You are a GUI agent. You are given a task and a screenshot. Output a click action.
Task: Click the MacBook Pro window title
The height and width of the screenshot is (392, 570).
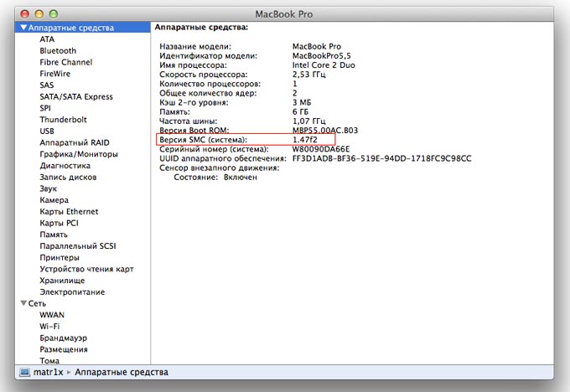[x=284, y=14]
